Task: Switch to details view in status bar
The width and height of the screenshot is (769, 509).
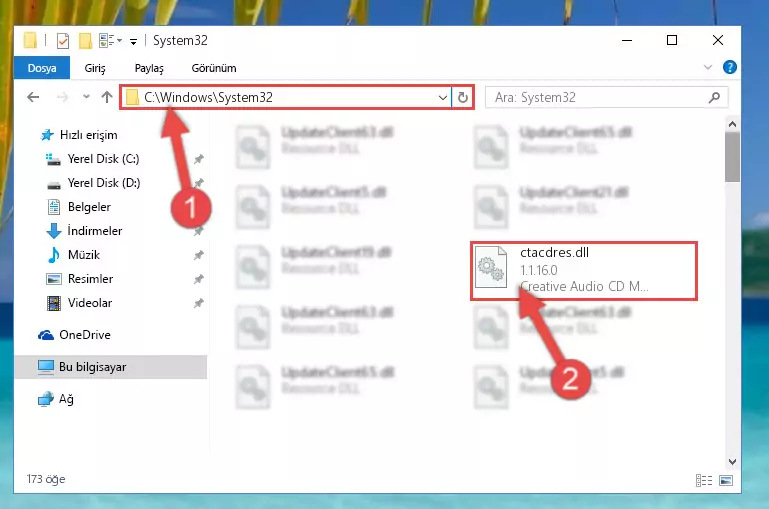Action: click(704, 480)
